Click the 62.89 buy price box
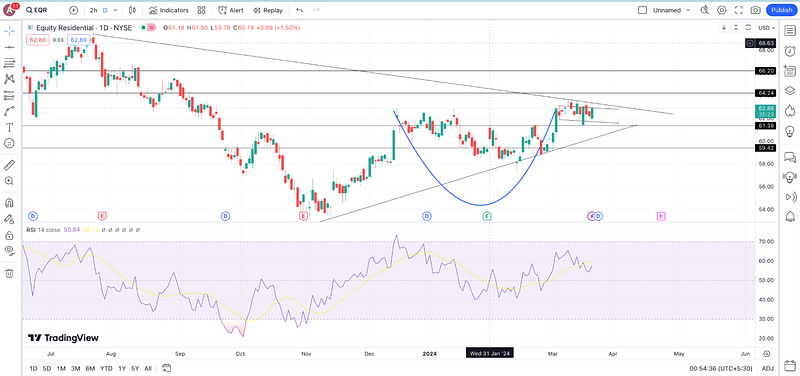 (x=79, y=40)
